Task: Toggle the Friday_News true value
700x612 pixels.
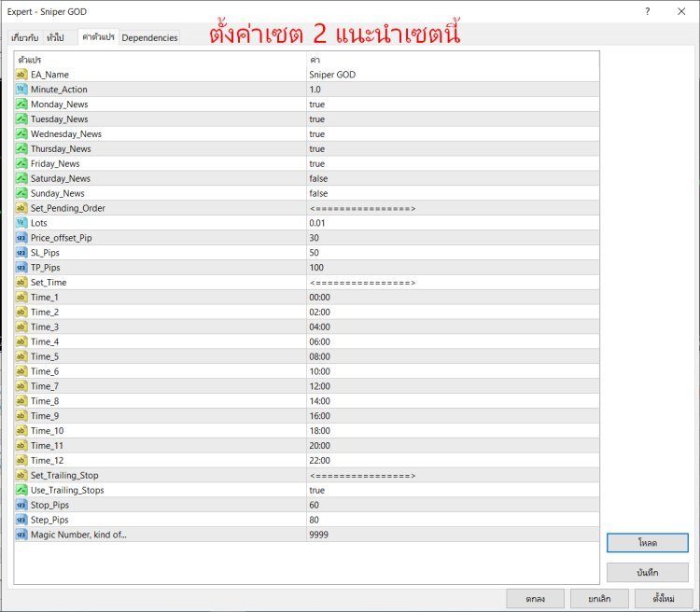Action: tap(317, 163)
